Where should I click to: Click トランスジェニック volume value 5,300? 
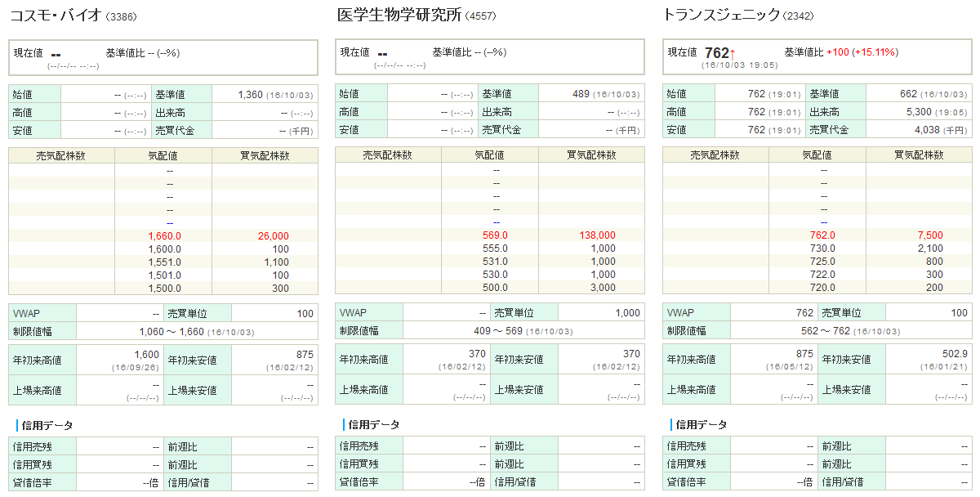pyautogui.click(x=917, y=112)
